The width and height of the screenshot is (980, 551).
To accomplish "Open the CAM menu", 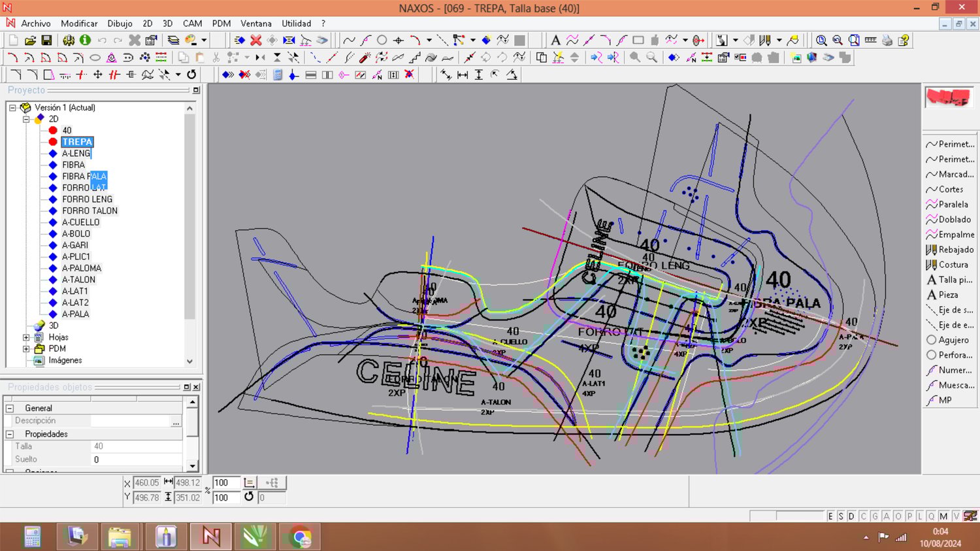I will [x=192, y=24].
